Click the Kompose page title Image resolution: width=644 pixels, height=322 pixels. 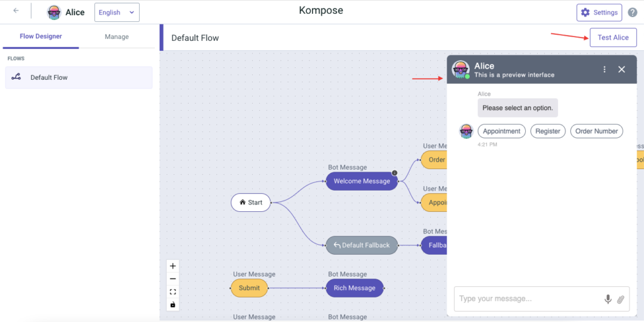click(321, 10)
